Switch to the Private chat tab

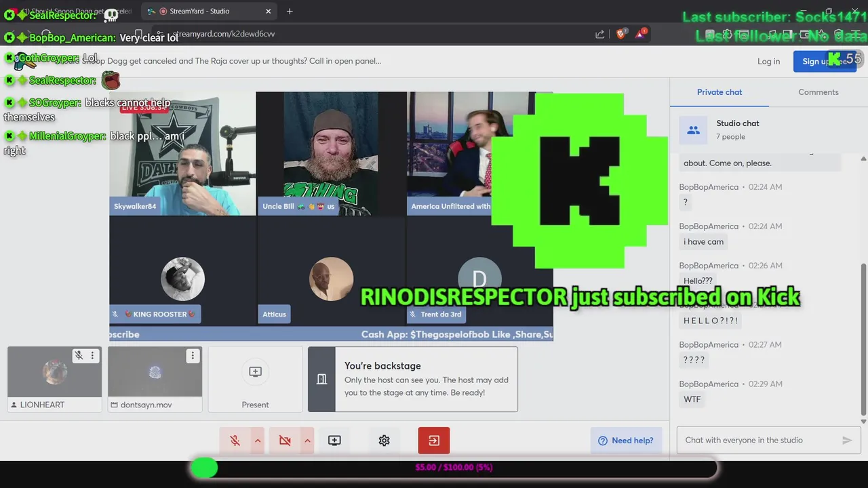(719, 92)
